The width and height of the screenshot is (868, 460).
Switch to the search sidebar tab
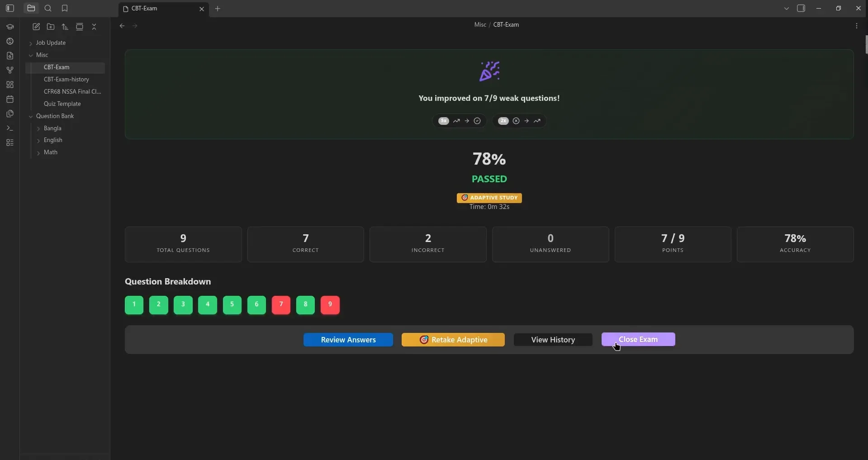click(48, 8)
